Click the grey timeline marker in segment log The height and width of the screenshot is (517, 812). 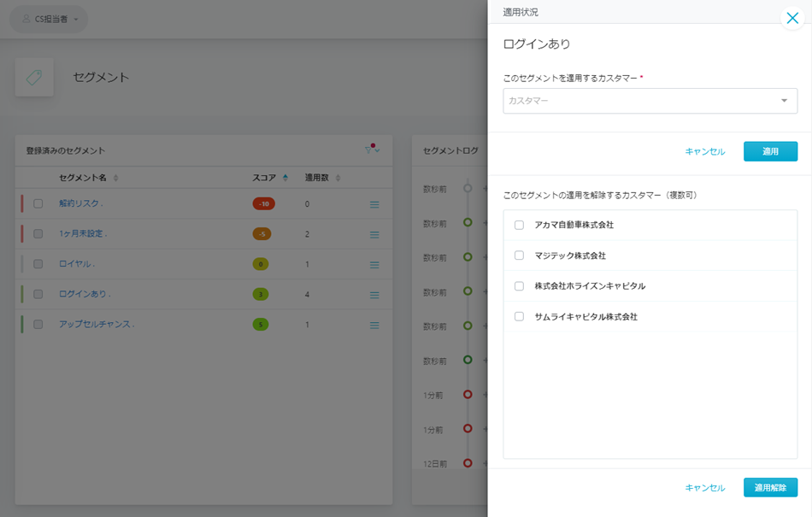coord(468,188)
